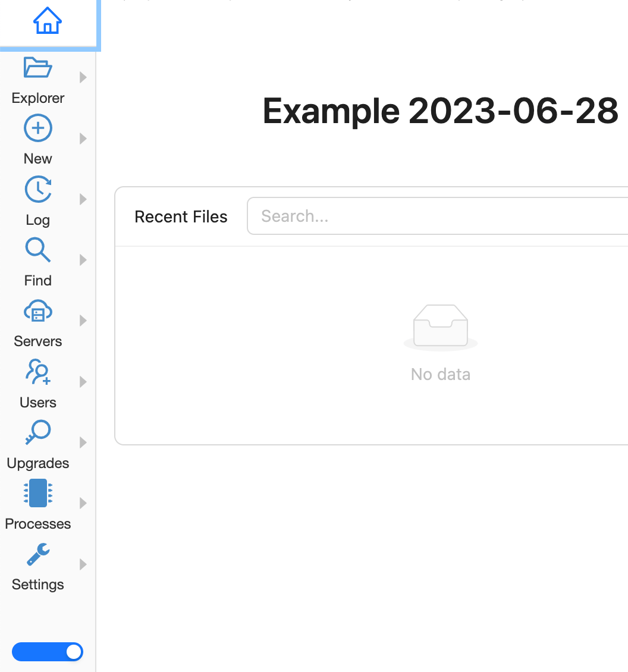Select the Find magnifier icon
This screenshot has width=628, height=672.
[37, 249]
